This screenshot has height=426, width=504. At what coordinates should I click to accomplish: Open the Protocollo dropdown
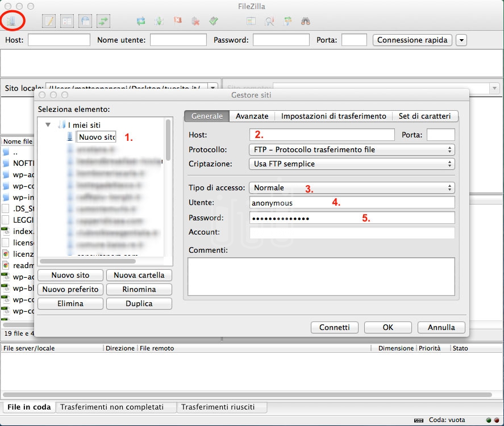pyautogui.click(x=352, y=150)
